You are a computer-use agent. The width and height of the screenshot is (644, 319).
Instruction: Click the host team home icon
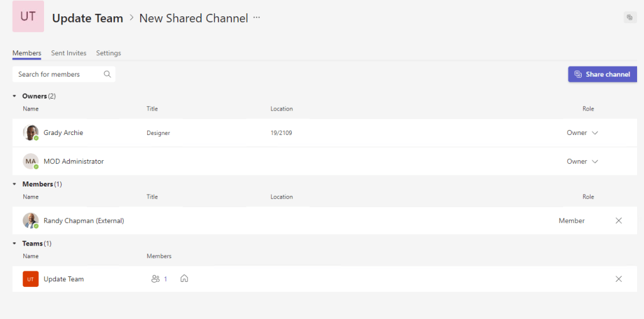pyautogui.click(x=184, y=279)
